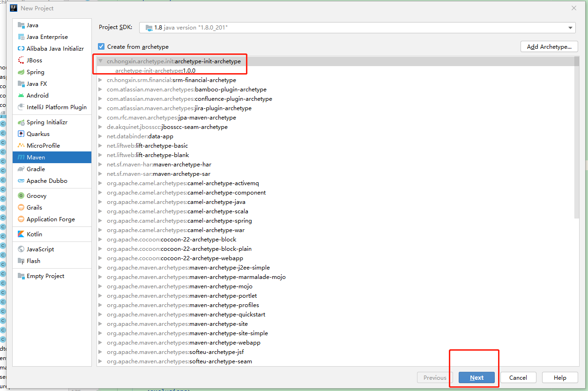The height and width of the screenshot is (391, 588).
Task: Pick the JBoss icon in project list
Action: (21, 60)
